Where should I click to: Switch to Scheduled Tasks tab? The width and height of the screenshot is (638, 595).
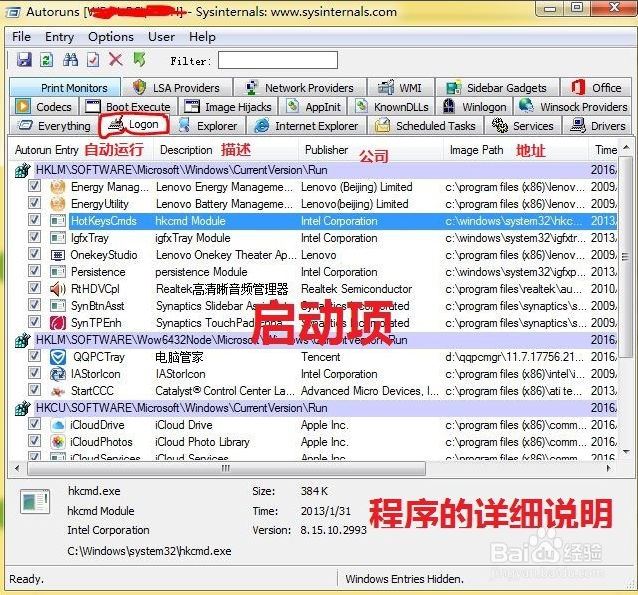click(x=426, y=126)
